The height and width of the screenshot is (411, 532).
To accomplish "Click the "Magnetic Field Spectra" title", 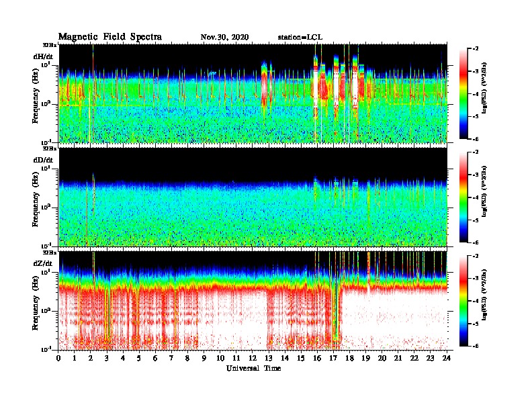I will point(109,37).
